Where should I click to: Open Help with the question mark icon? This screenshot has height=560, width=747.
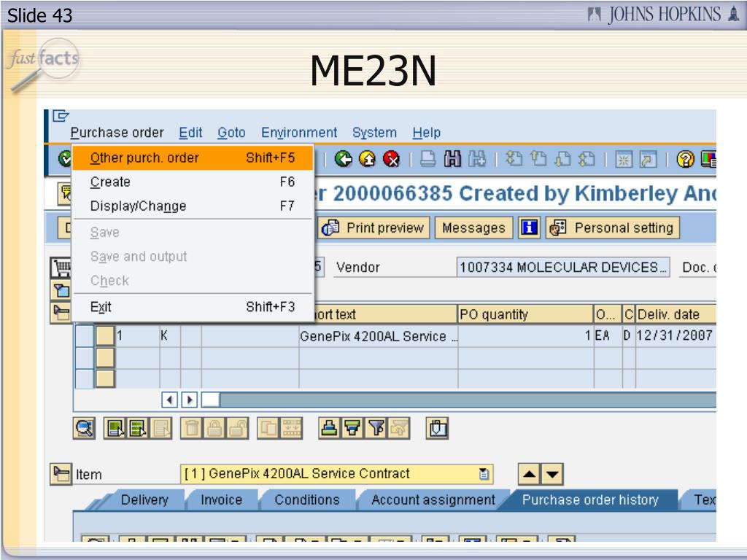tap(685, 158)
